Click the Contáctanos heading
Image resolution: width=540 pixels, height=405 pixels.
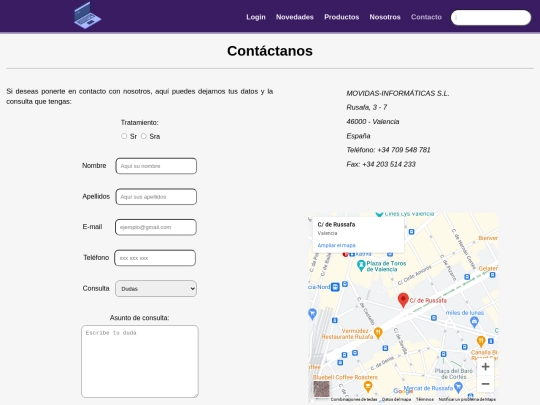point(270,51)
